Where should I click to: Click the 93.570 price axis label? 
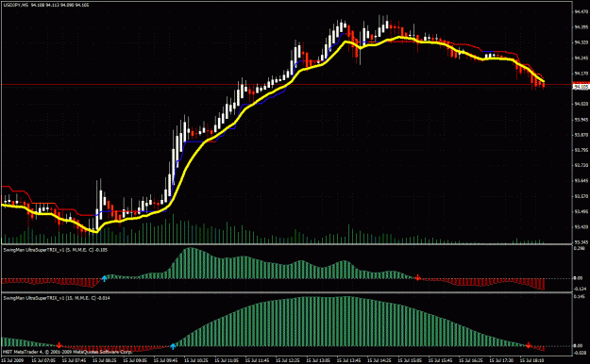tap(581, 196)
